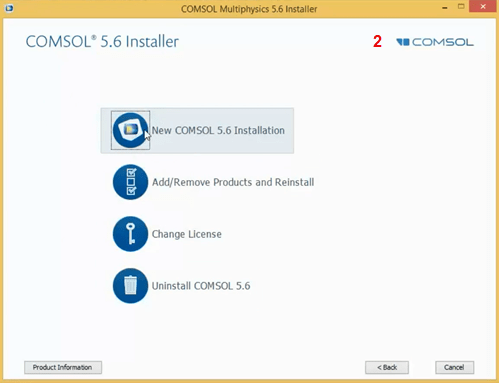Choose Add/Remove Products and Reinstall text
This screenshot has height=383, width=499.
click(233, 182)
